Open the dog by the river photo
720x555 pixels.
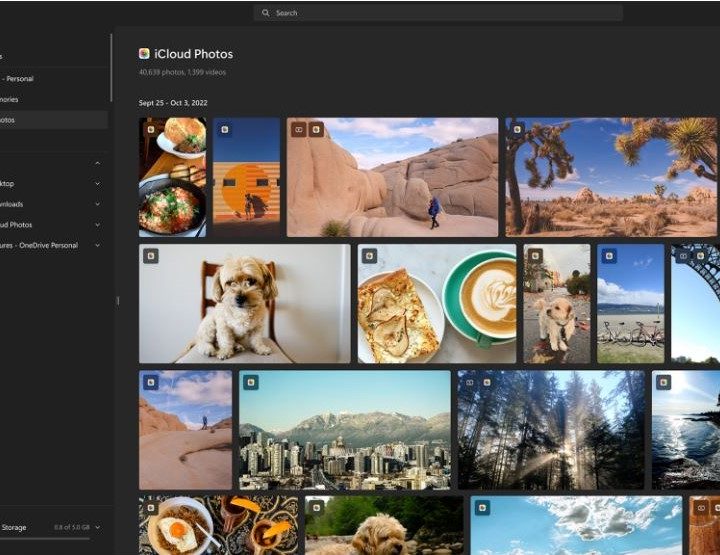(384, 525)
